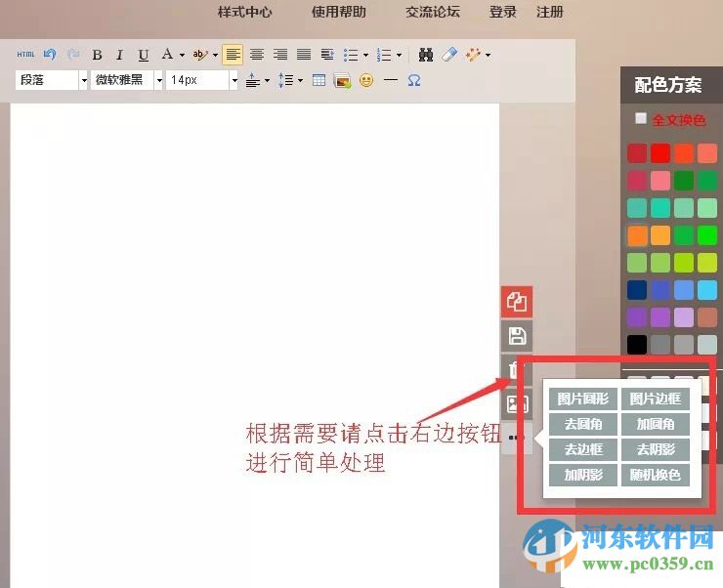Insert special character omega symbol

coord(414,81)
